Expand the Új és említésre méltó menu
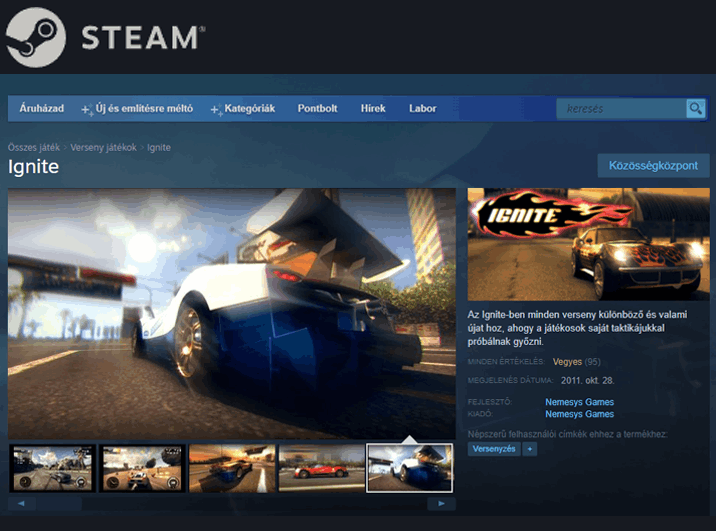 point(137,108)
